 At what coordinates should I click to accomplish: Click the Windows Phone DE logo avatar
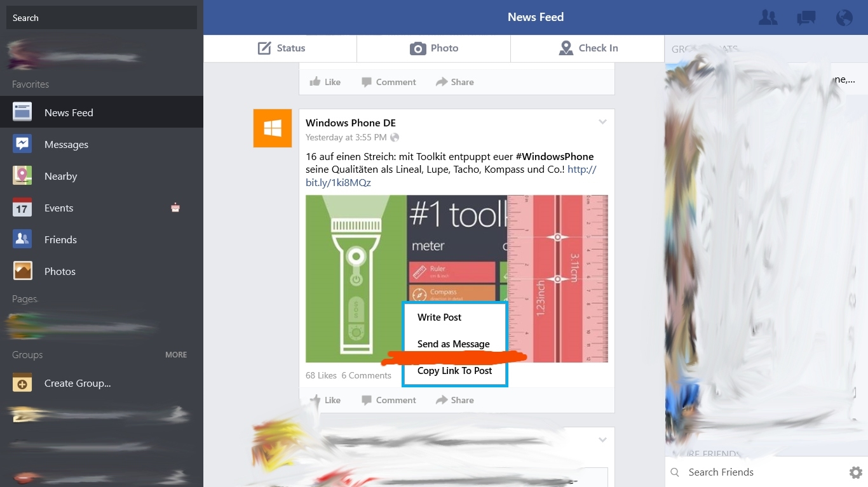273,128
